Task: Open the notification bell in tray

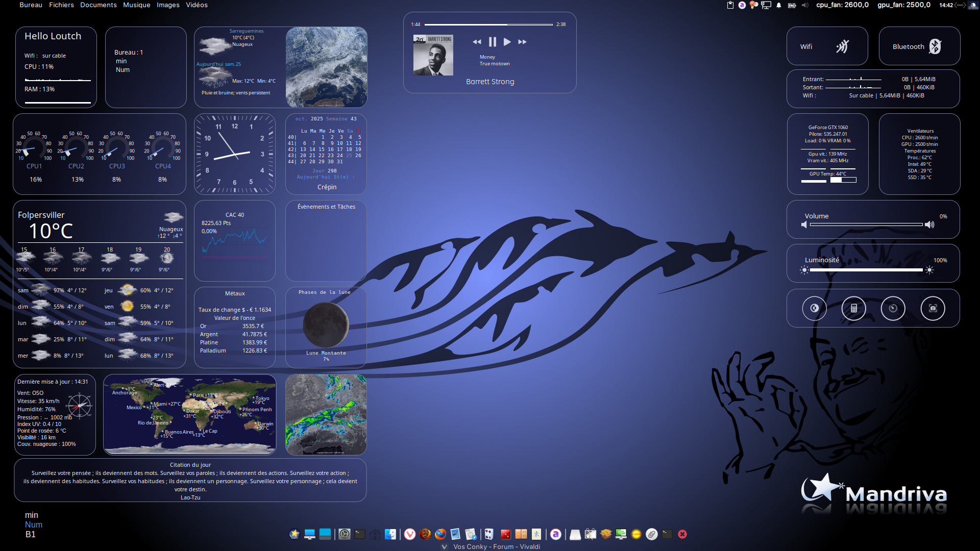Action: (x=778, y=5)
